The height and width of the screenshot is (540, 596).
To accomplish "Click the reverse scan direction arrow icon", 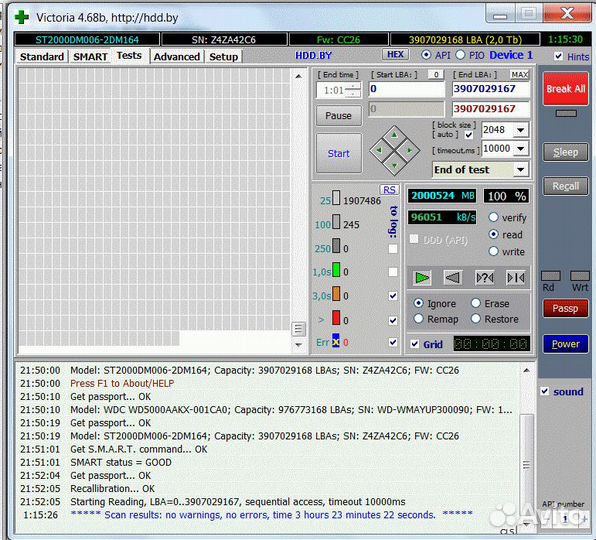I will coord(453,278).
